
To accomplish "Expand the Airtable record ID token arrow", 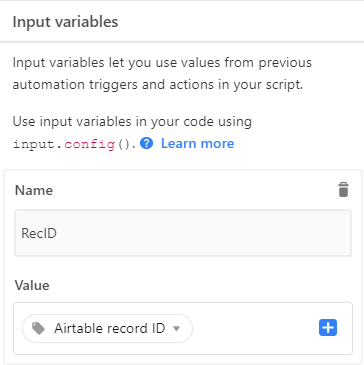I will (177, 329).
